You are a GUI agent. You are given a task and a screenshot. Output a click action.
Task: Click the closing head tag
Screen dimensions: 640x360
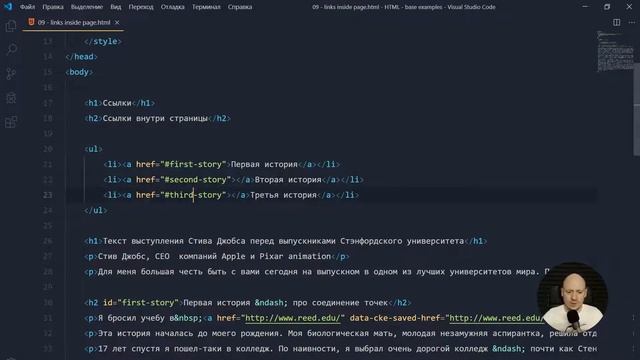point(81,57)
